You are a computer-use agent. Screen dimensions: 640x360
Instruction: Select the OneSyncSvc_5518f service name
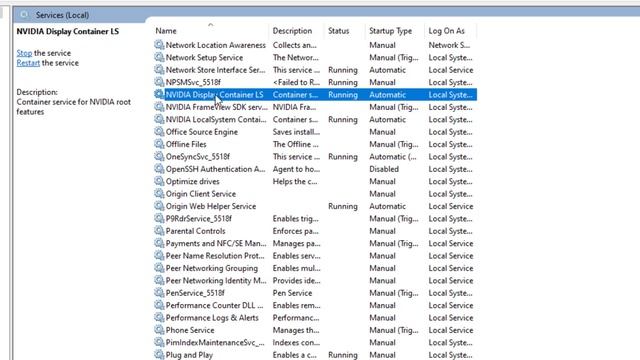[198, 157]
